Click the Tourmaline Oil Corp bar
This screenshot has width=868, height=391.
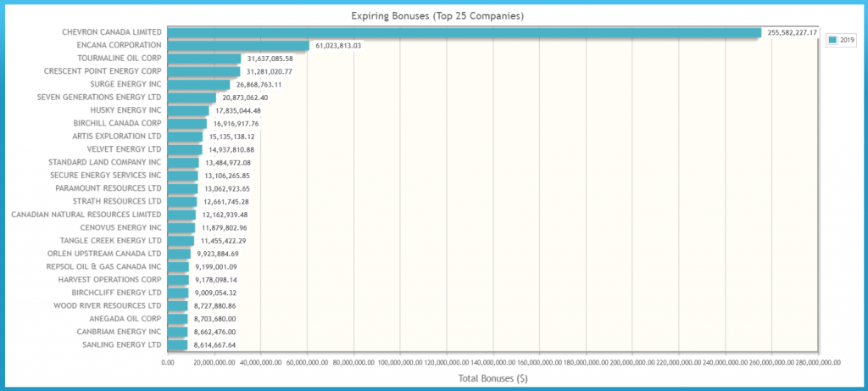point(204,59)
